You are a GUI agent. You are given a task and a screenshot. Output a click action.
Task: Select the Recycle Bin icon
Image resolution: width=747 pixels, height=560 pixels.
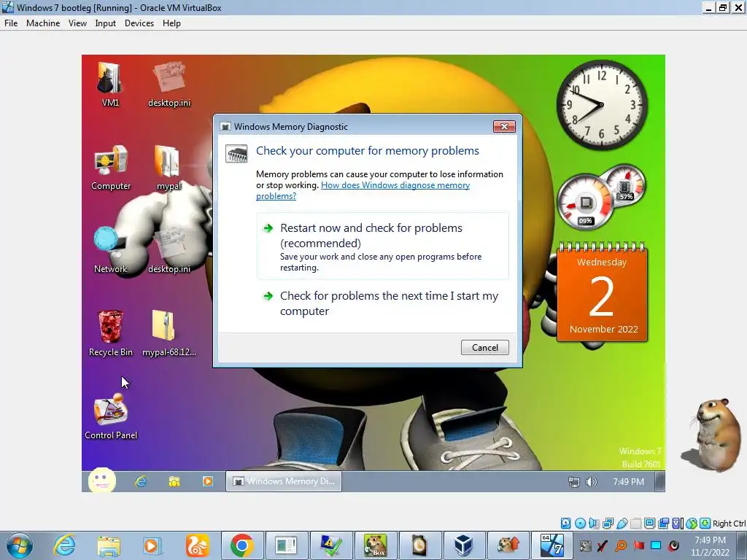(111, 332)
